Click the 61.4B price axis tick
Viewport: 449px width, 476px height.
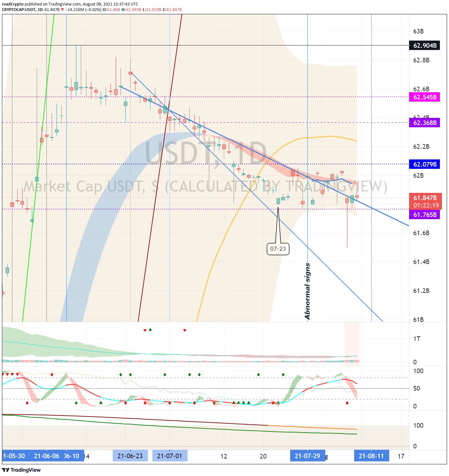point(421,262)
